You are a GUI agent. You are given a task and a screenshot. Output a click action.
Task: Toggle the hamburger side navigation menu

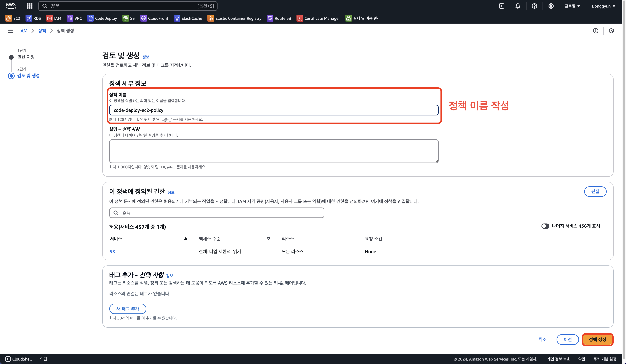tap(10, 31)
